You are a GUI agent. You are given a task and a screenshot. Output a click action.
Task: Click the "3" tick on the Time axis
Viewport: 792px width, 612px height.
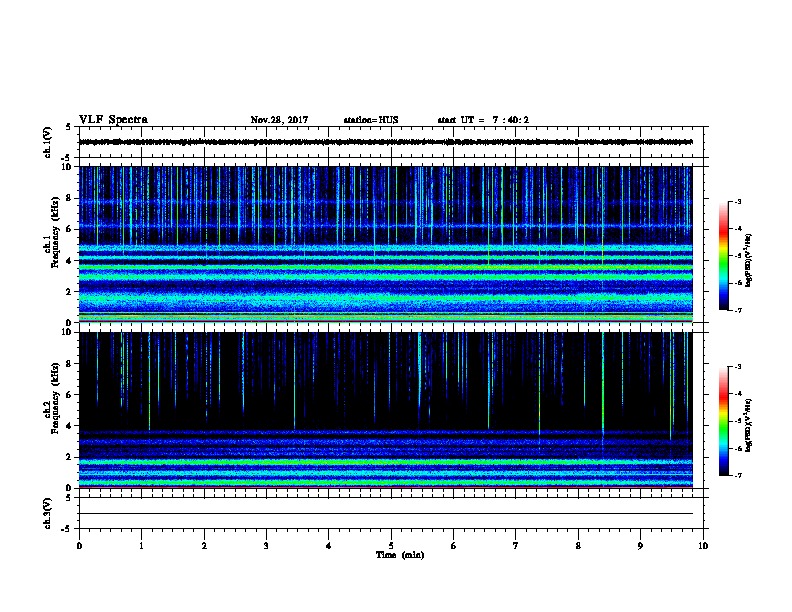[266, 546]
